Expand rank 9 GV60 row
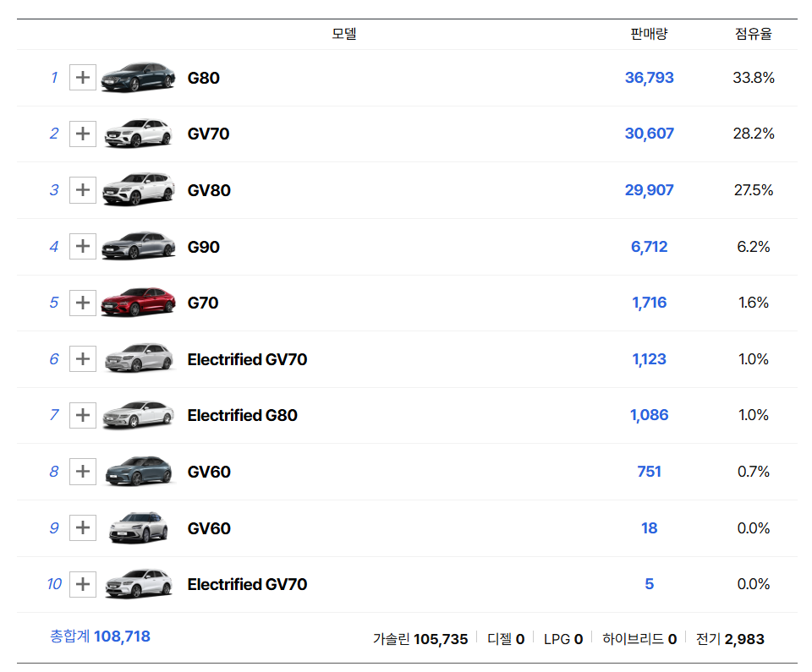Viewport: 812px width, 672px height. click(x=83, y=528)
